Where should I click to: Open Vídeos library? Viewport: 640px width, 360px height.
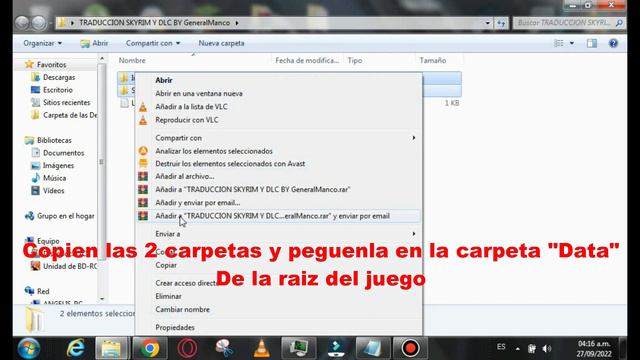(x=53, y=191)
